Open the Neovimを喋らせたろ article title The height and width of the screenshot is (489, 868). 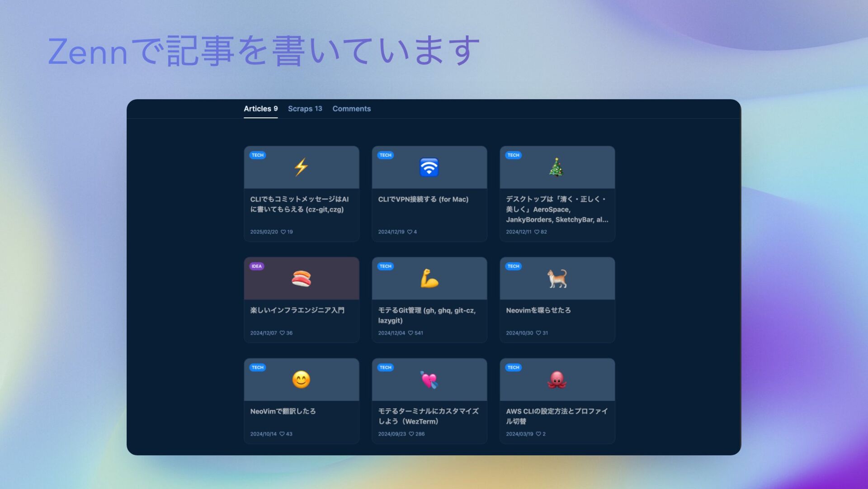click(538, 310)
